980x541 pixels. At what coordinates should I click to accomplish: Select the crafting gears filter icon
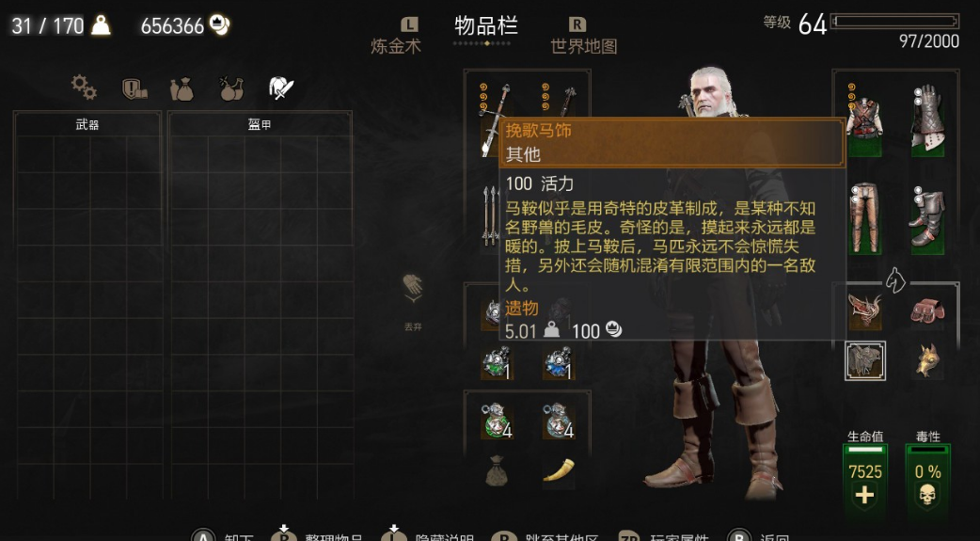pos(84,88)
